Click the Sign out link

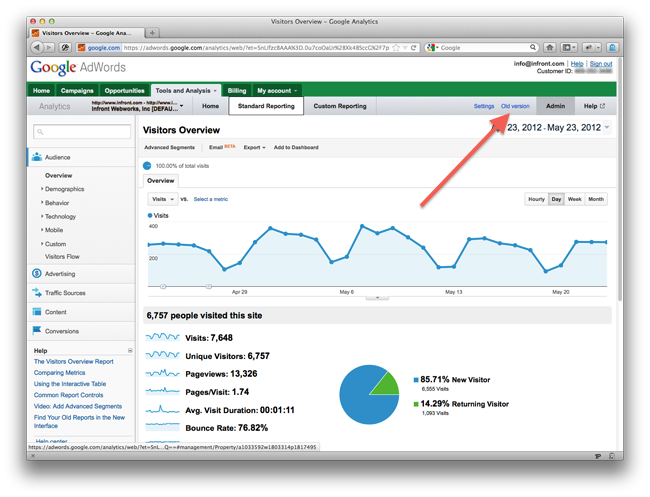601,63
